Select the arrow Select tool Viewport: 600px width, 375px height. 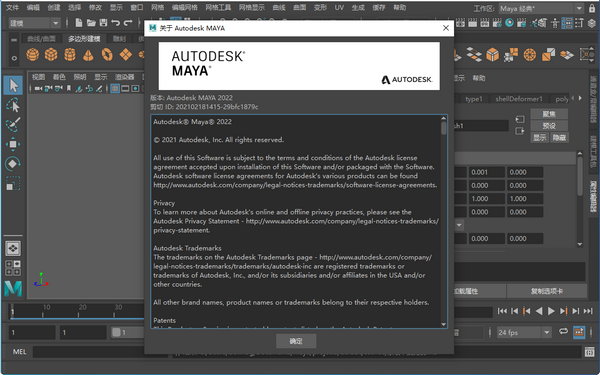13,85
